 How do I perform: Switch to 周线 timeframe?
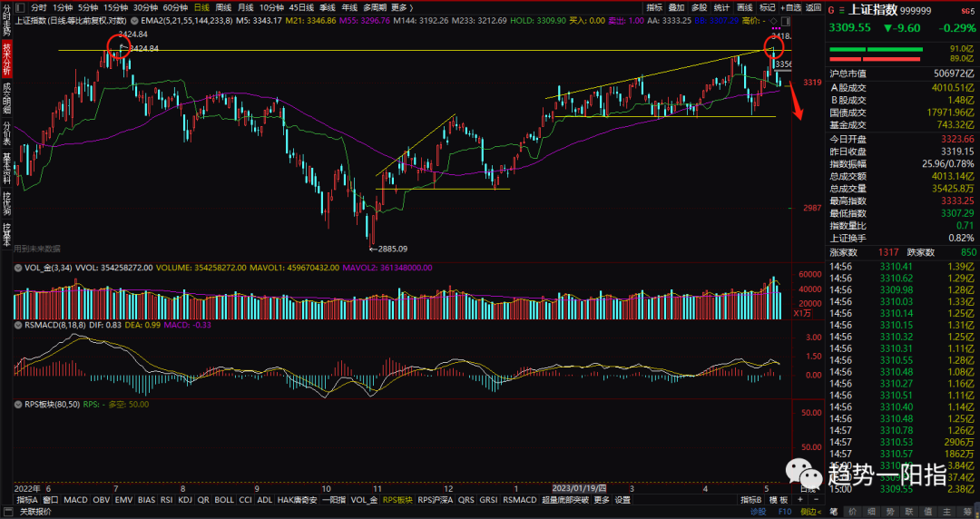coord(223,7)
